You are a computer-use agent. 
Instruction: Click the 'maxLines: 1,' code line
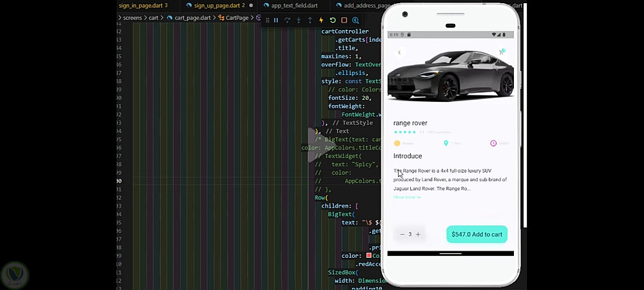341,56
